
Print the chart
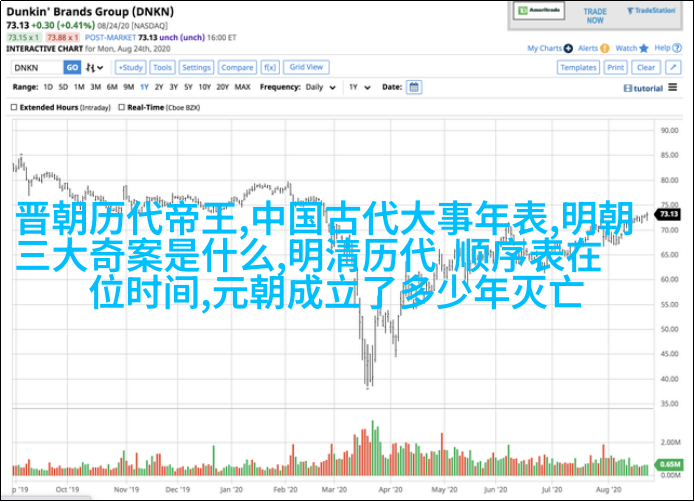click(615, 68)
